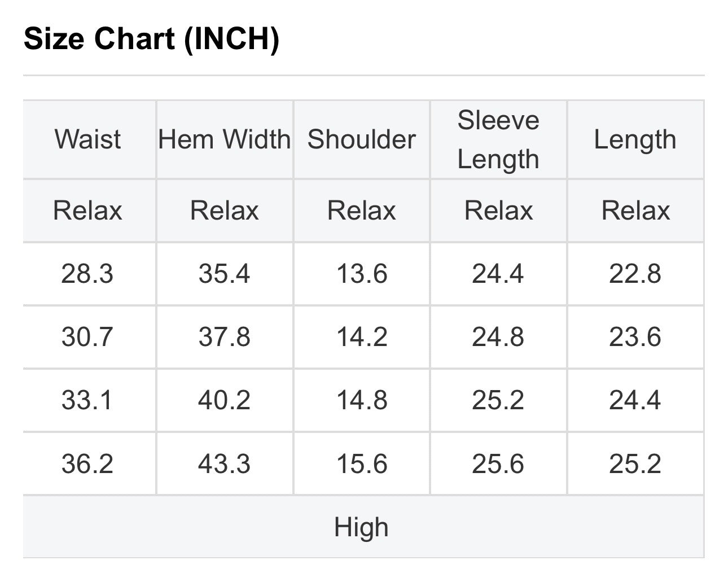The image size is (728, 582).
Task: Select the Waist column header
Action: 87,139
